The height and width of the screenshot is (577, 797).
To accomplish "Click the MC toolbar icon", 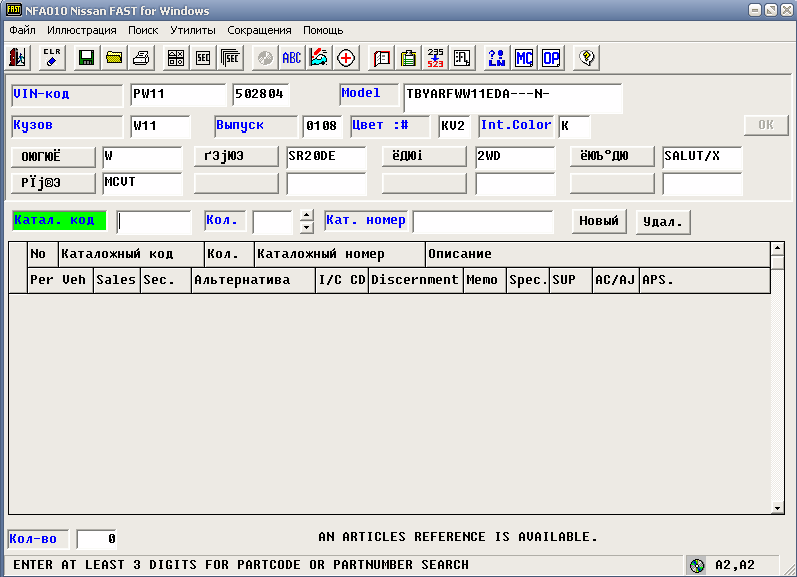I will 524,57.
